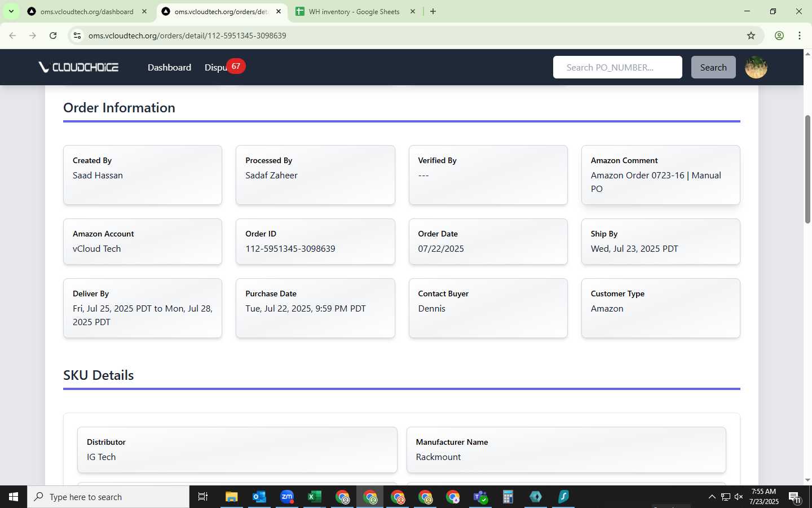812x508 pixels.
Task: Bookmark this page with star icon
Action: click(751, 36)
